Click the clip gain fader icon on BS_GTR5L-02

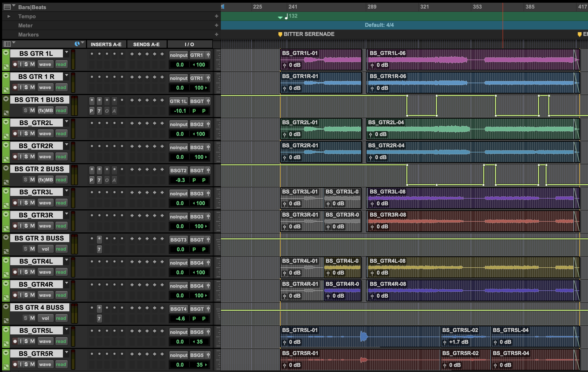444,342
